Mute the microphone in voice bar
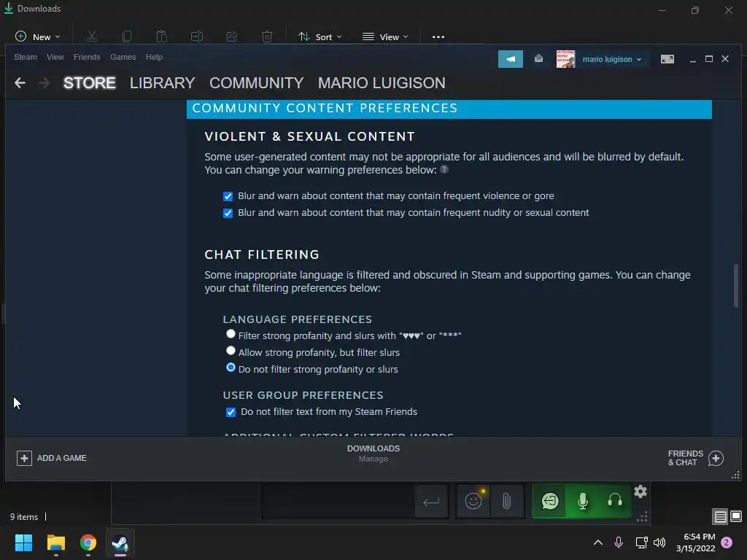The width and height of the screenshot is (747, 560). pos(583,501)
